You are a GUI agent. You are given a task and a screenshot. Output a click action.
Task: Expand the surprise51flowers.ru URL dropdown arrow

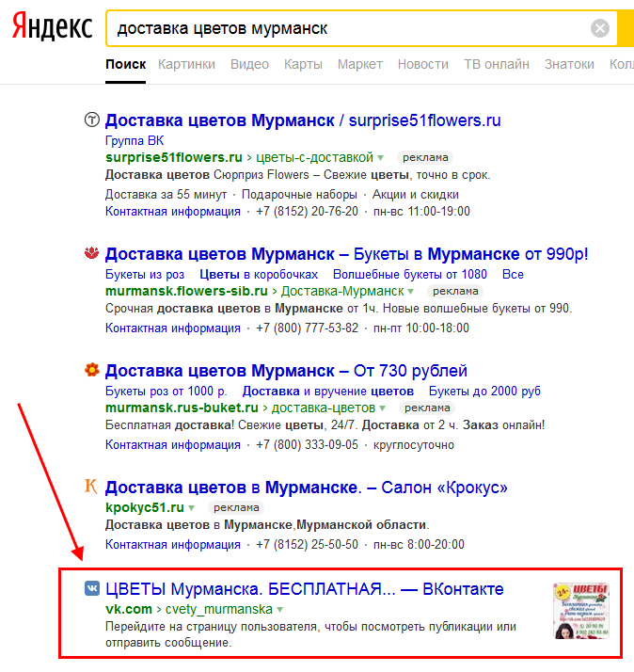380,158
